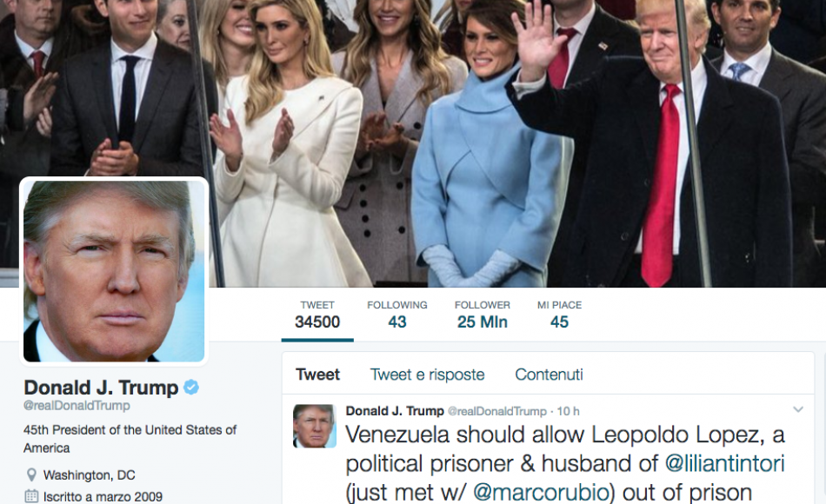Viewport: 826px width, 504px height.
Task: Open the TWEET count 34500
Action: pyautogui.click(x=317, y=315)
